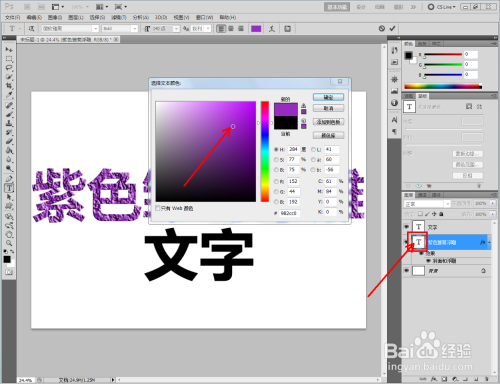Commit current text edits checkmark

pyautogui.click(x=392, y=29)
